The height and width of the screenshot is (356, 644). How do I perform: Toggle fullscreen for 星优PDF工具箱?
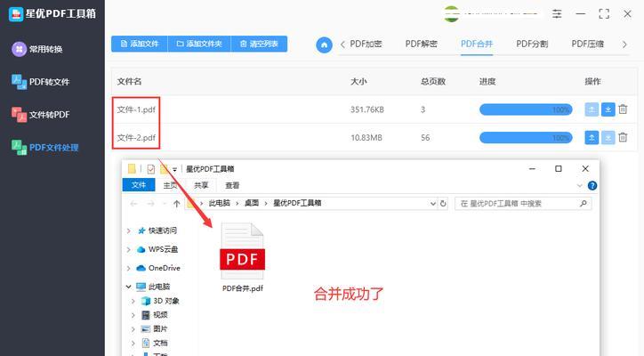tap(604, 14)
